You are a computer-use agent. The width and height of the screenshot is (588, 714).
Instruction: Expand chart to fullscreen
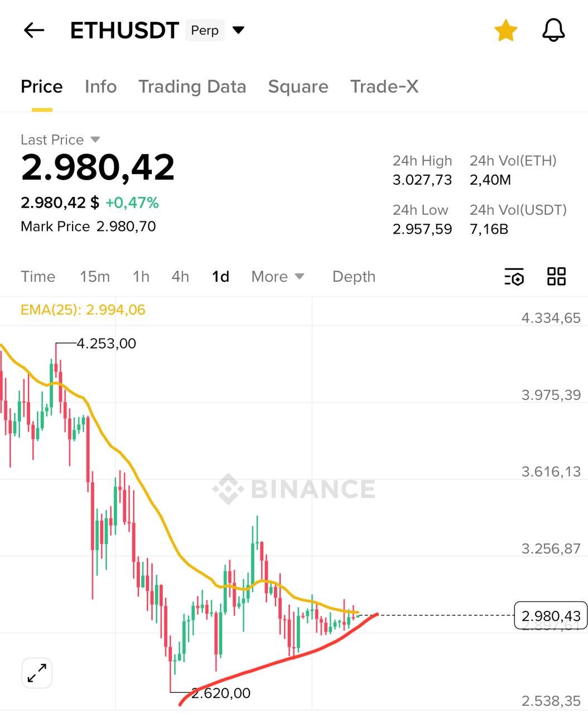coord(37,673)
